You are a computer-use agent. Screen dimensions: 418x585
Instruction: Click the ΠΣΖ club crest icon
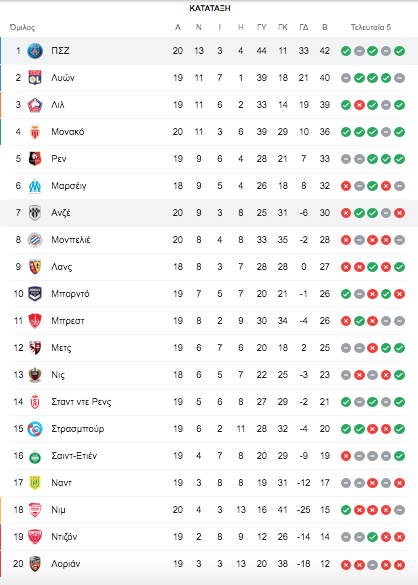point(35,51)
